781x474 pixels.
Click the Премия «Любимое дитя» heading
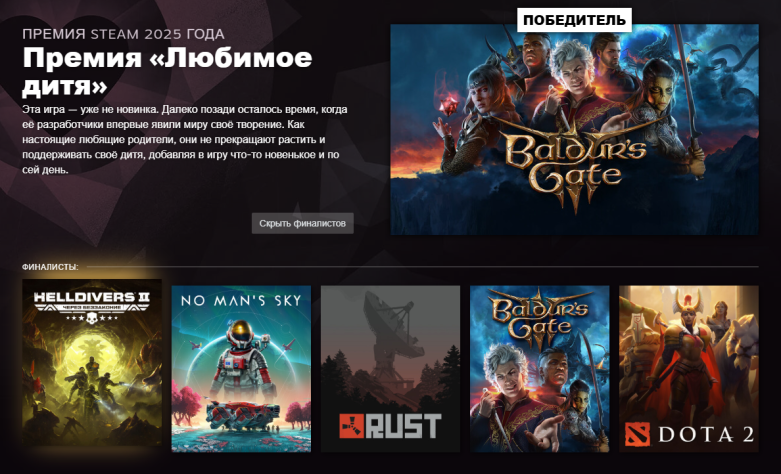click(167, 72)
